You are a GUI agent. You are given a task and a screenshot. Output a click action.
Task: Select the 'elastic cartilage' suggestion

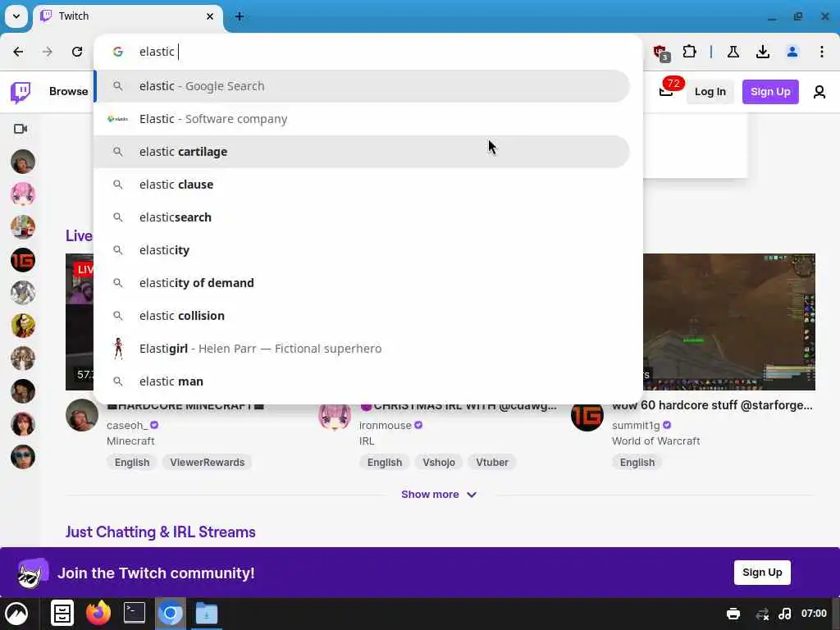click(x=362, y=152)
